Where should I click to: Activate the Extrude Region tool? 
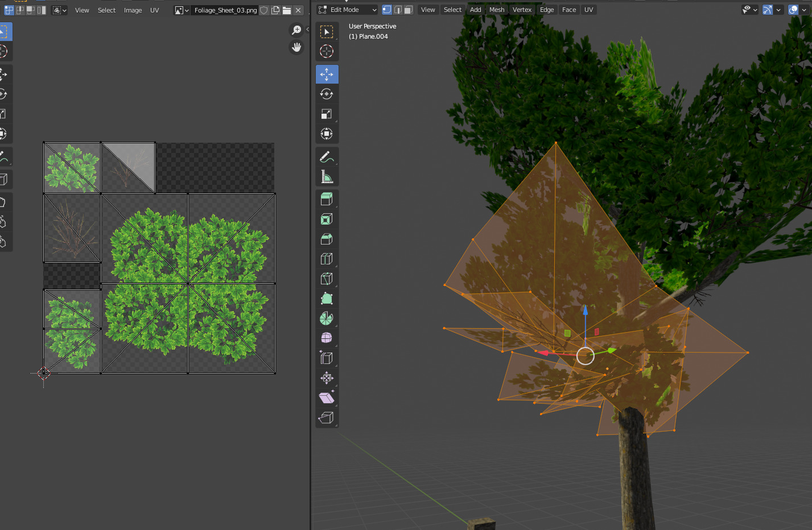pyautogui.click(x=327, y=198)
